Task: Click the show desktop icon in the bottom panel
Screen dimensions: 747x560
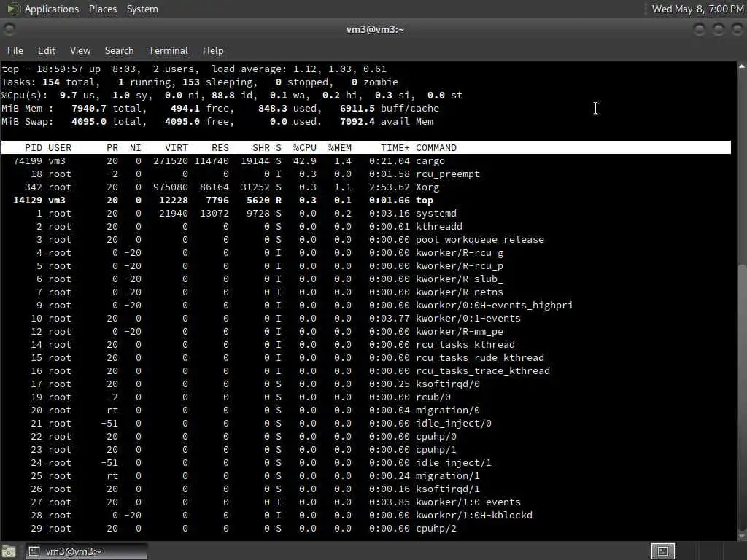Action: (9, 551)
